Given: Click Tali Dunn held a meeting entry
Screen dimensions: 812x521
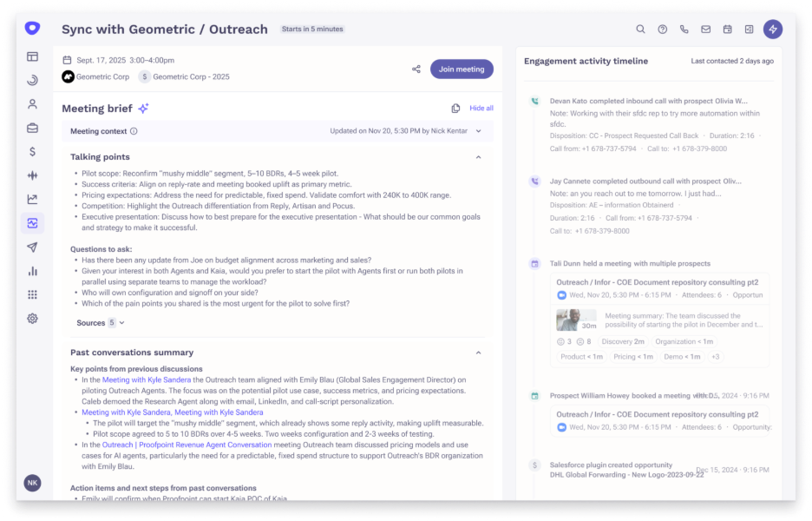Looking at the screenshot, I should click(x=630, y=263).
